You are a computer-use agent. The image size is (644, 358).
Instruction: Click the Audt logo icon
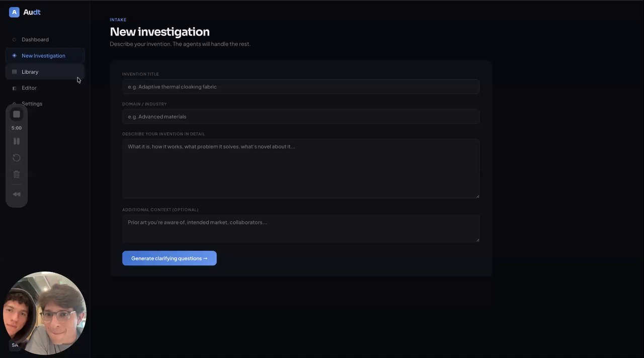pos(14,12)
